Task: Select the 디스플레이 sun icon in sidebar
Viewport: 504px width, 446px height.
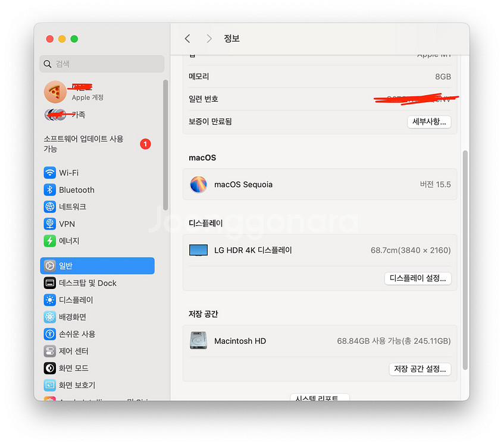Action: [x=49, y=300]
